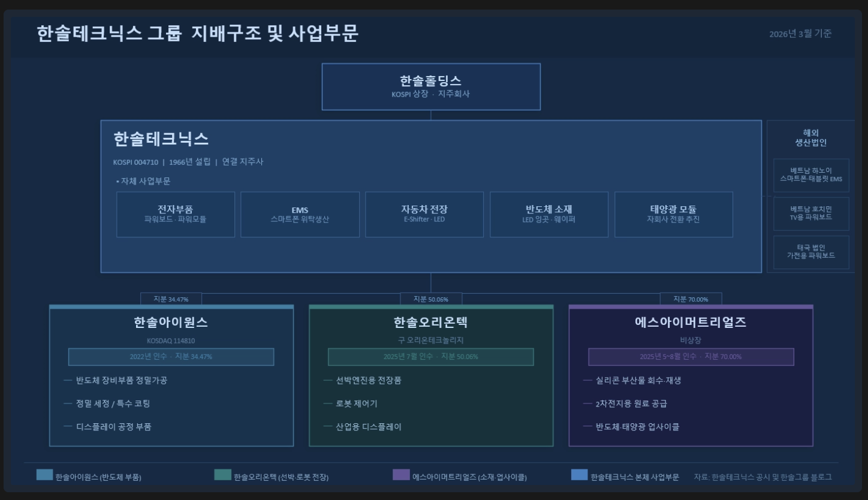The image size is (868, 500).
Task: Select the 반도체 소재 division box
Action: coord(549,215)
